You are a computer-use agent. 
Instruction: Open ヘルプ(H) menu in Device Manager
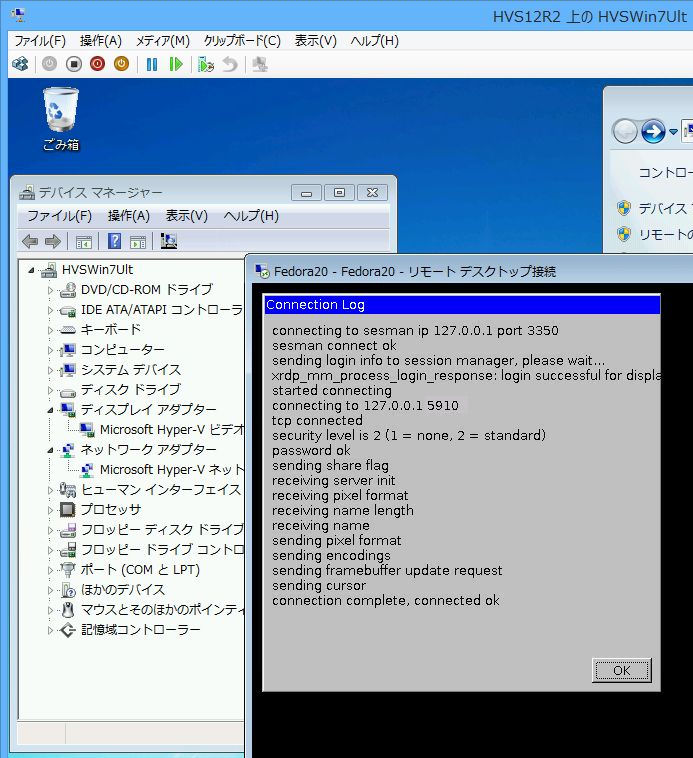(251, 216)
